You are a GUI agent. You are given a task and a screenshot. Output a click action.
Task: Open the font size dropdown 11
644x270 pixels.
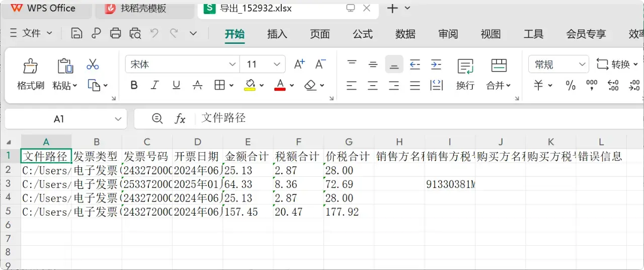277,64
